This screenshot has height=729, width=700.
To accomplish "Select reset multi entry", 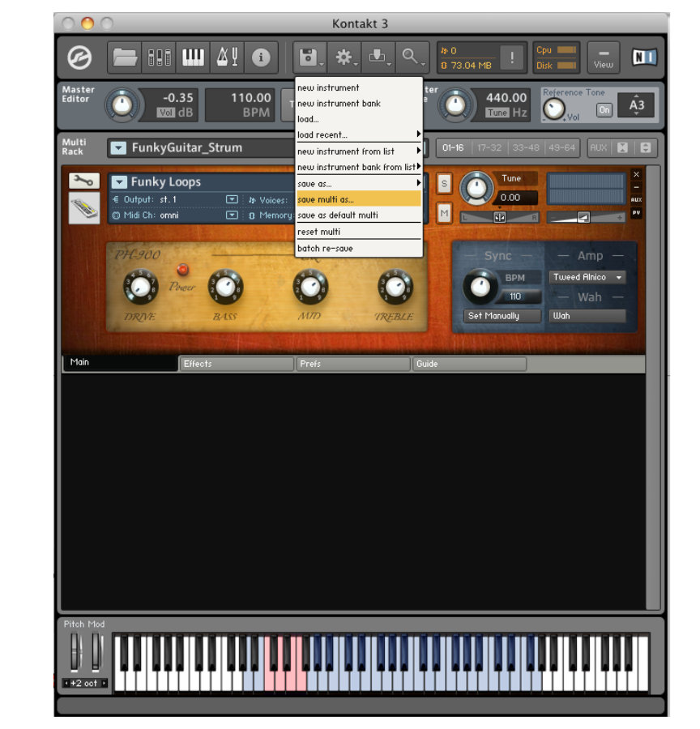I will point(359,232).
